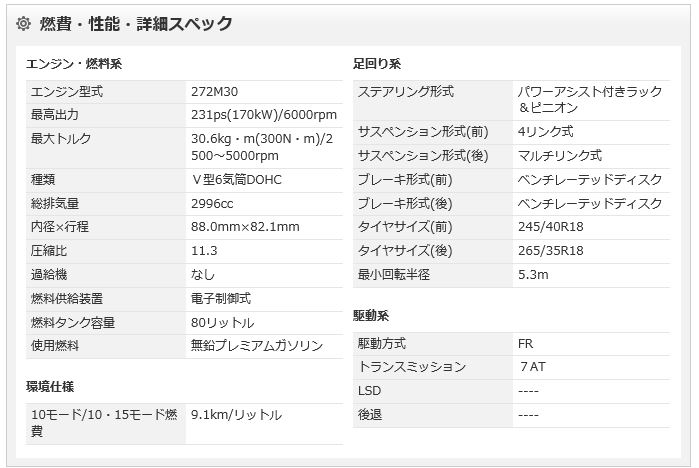699x468 pixels.
Task: Click the LSD label
Action: coord(369,391)
